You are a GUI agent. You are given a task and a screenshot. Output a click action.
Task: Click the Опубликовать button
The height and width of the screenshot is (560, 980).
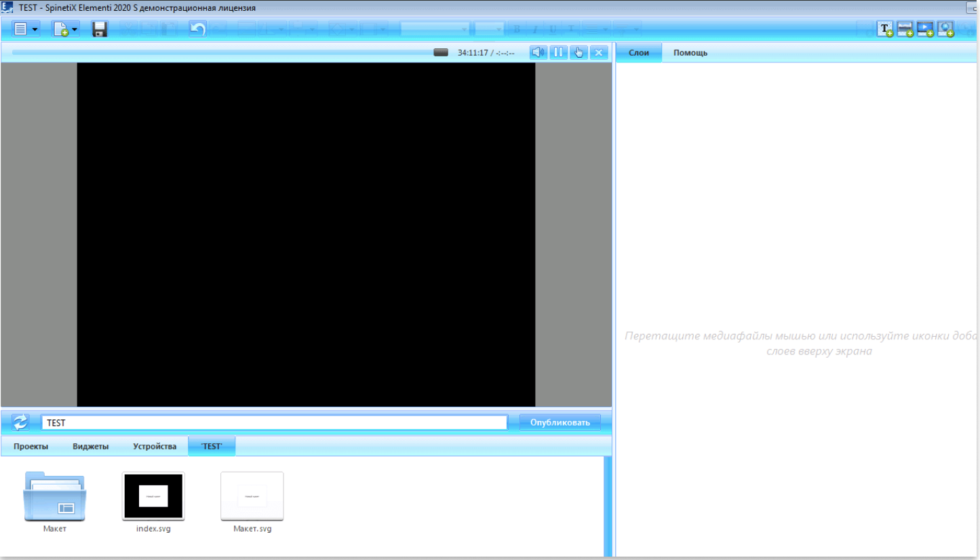pos(560,422)
